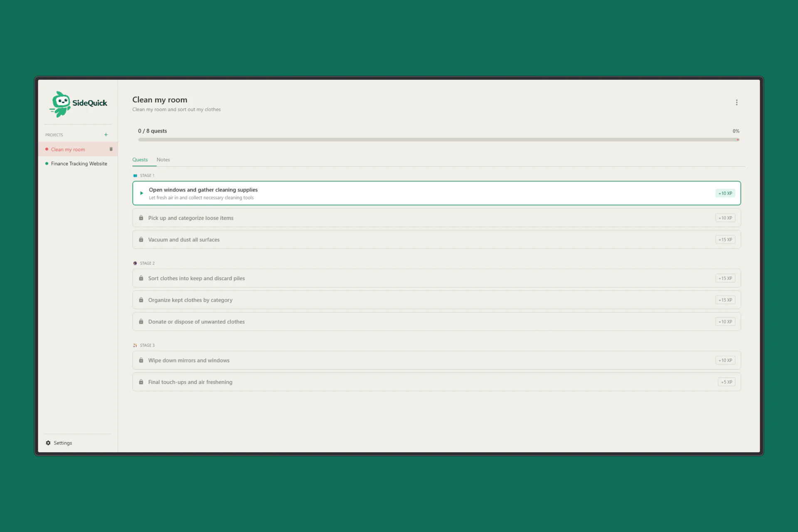Click lock icon on Wipe down mirrors quest

pyautogui.click(x=141, y=360)
